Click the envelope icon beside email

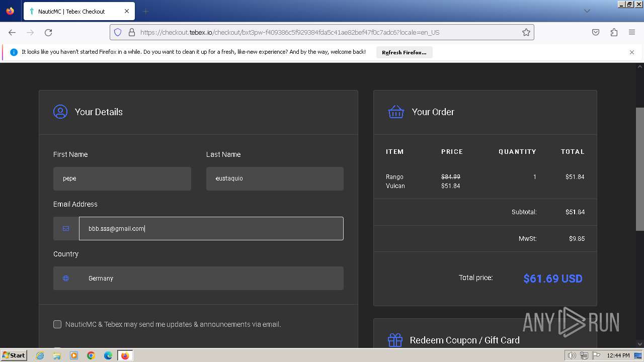tap(66, 228)
